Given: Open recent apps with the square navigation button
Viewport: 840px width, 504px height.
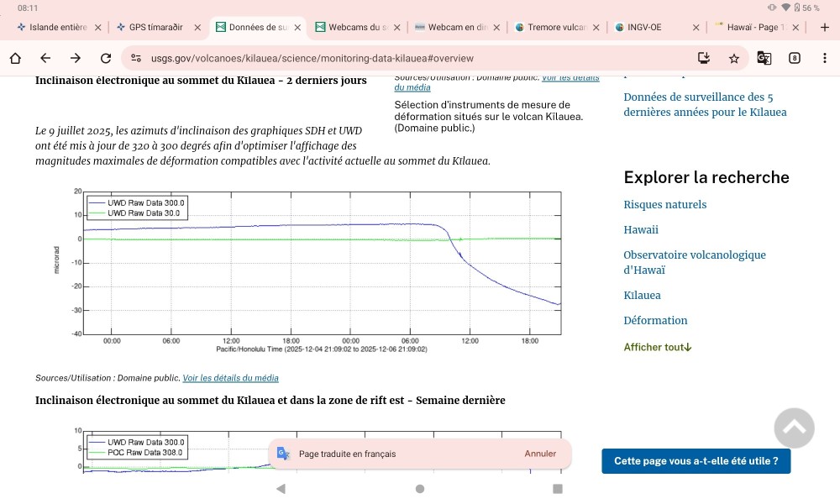Looking at the screenshot, I should [x=558, y=488].
